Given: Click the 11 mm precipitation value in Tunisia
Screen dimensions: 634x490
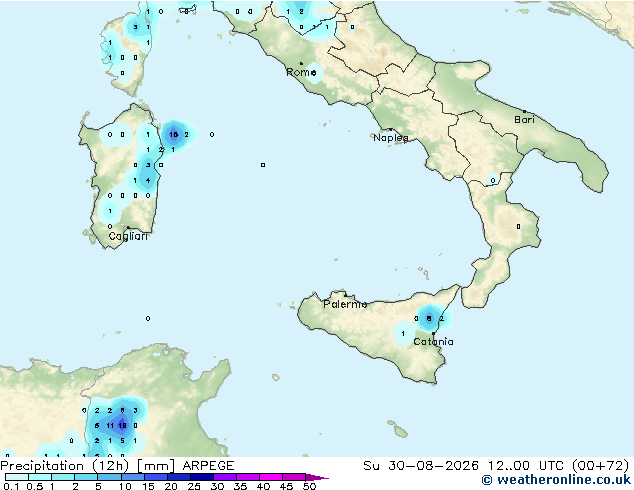Looking at the screenshot, I should click(110, 426).
